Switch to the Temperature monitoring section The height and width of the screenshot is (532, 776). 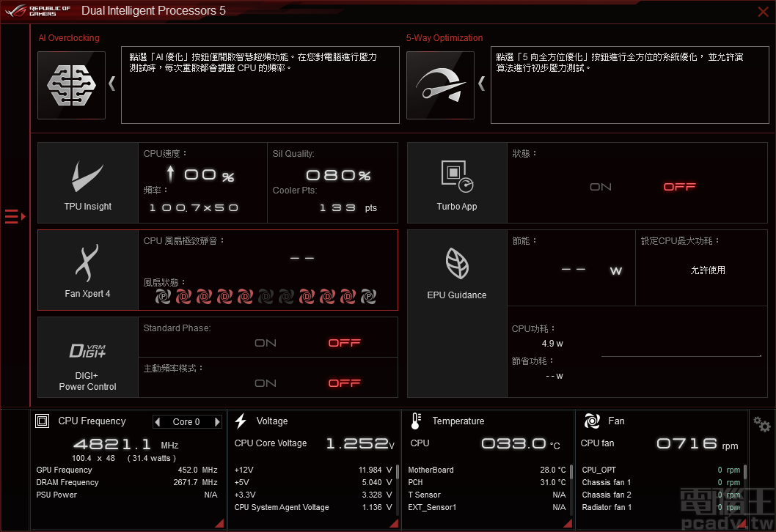click(418, 421)
